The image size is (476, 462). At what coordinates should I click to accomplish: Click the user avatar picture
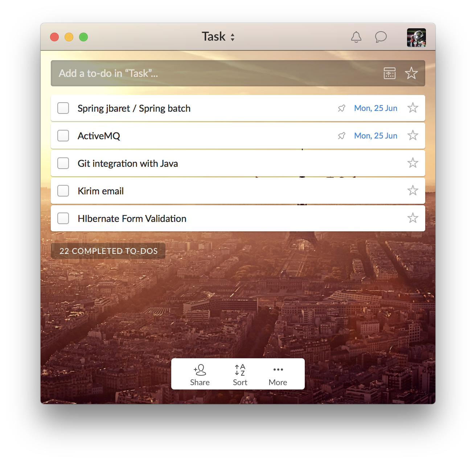pos(416,38)
